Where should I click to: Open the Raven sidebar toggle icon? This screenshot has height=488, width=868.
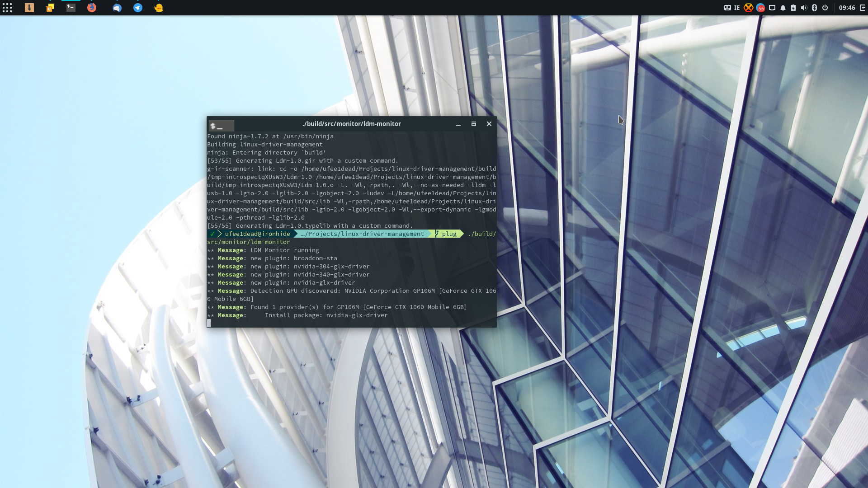(x=863, y=8)
